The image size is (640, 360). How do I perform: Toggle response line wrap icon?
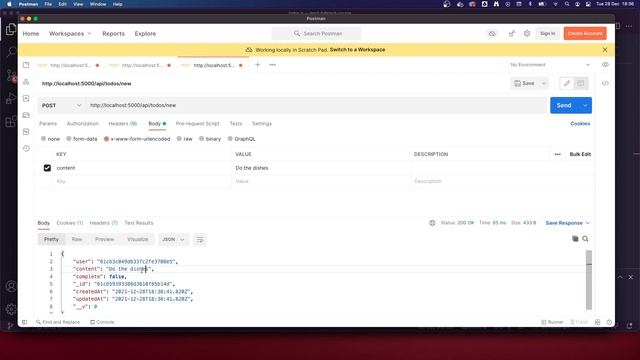[x=200, y=240]
